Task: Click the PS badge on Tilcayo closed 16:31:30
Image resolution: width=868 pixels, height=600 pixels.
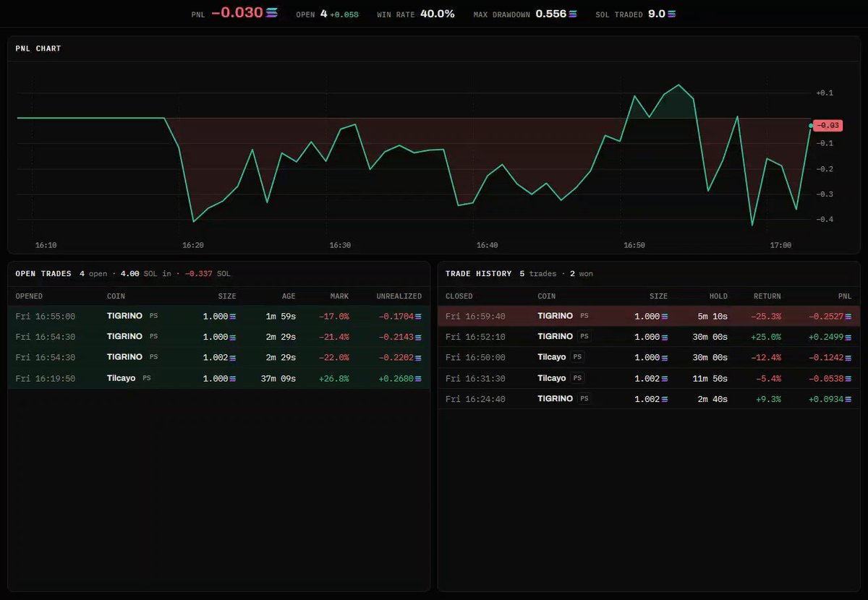Action: pos(577,378)
